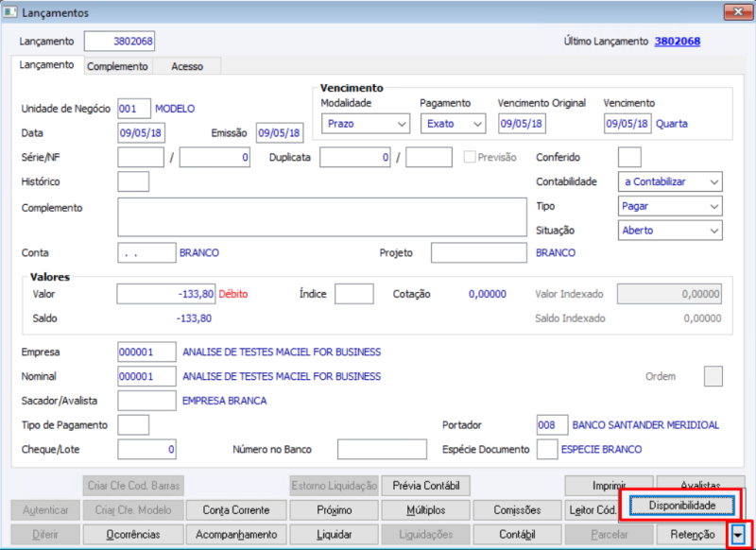
Task: Open the Pagamento dropdown showing Exato
Action: point(454,124)
